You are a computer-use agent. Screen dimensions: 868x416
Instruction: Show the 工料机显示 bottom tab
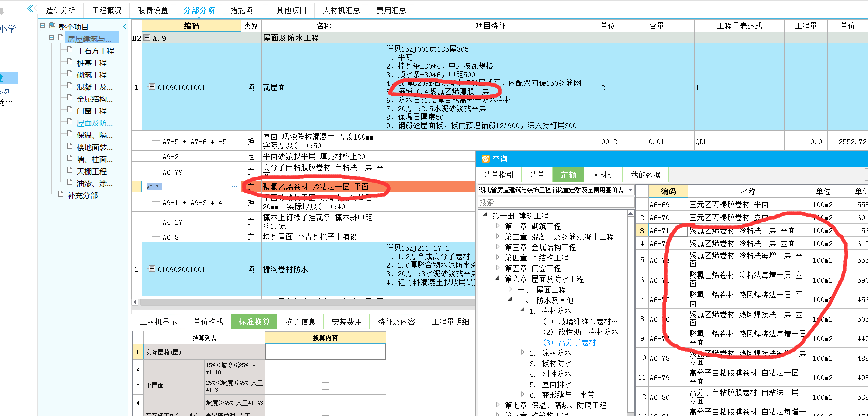coord(159,322)
